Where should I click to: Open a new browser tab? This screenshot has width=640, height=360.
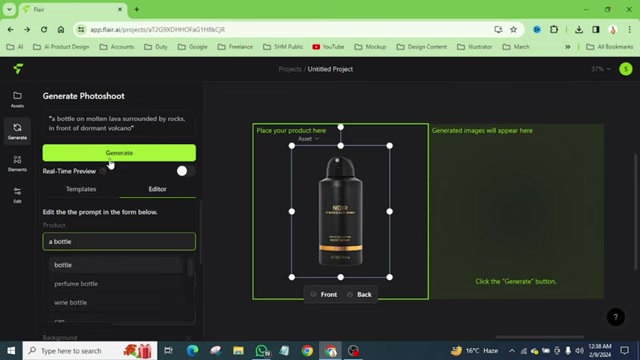click(x=136, y=9)
